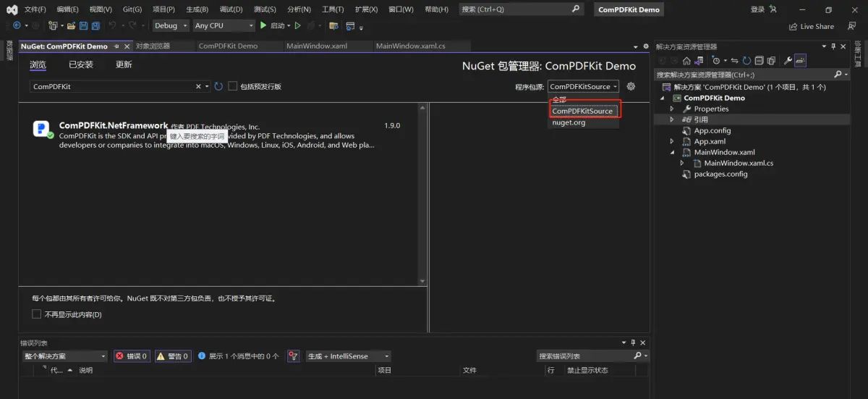
Task: Open the 程序包源 ComPDFKitSource dropdown
Action: [584, 86]
